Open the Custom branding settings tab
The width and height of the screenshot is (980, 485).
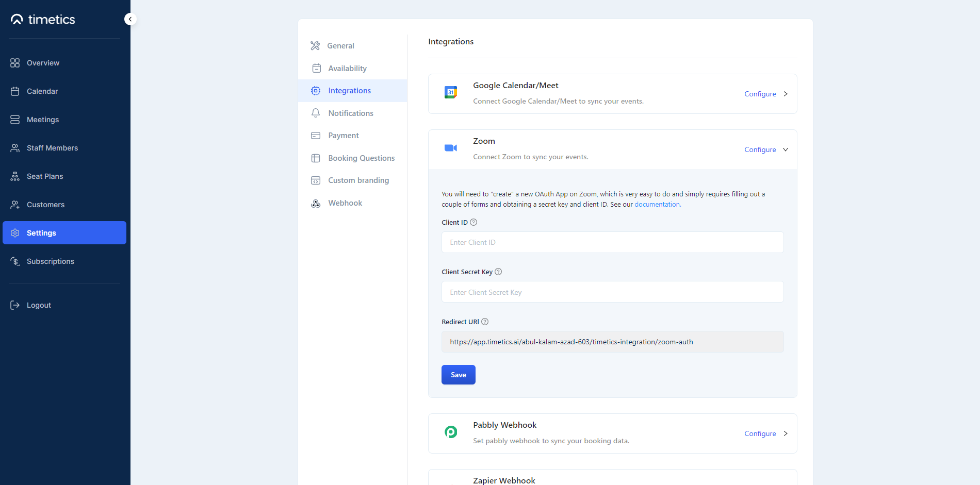(358, 180)
